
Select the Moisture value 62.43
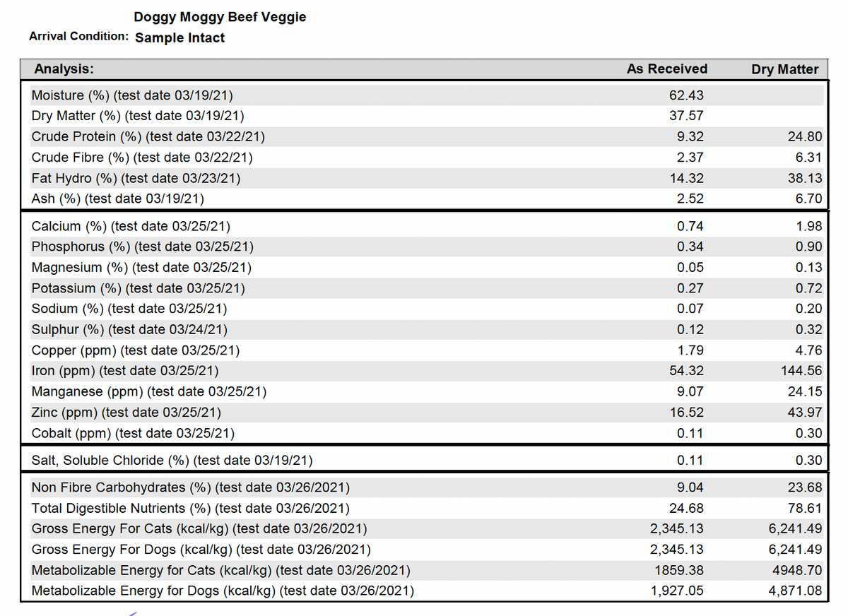click(x=685, y=95)
